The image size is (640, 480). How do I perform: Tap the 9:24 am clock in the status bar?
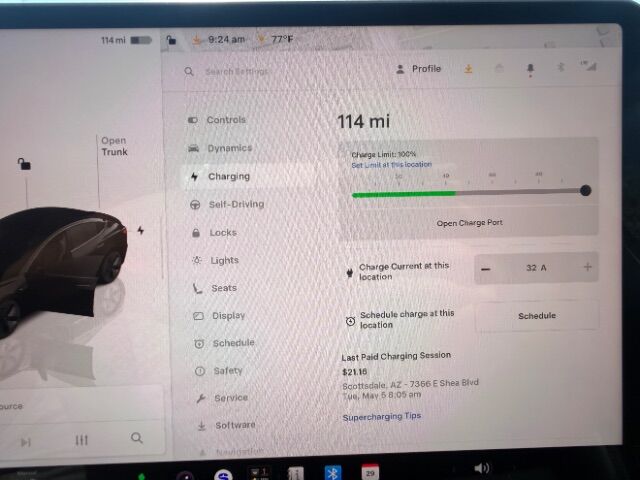(x=227, y=40)
